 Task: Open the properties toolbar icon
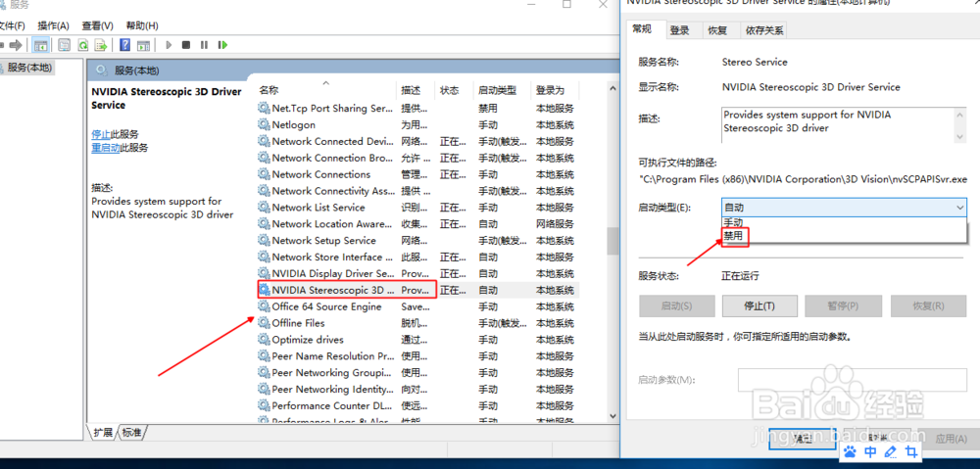64,45
